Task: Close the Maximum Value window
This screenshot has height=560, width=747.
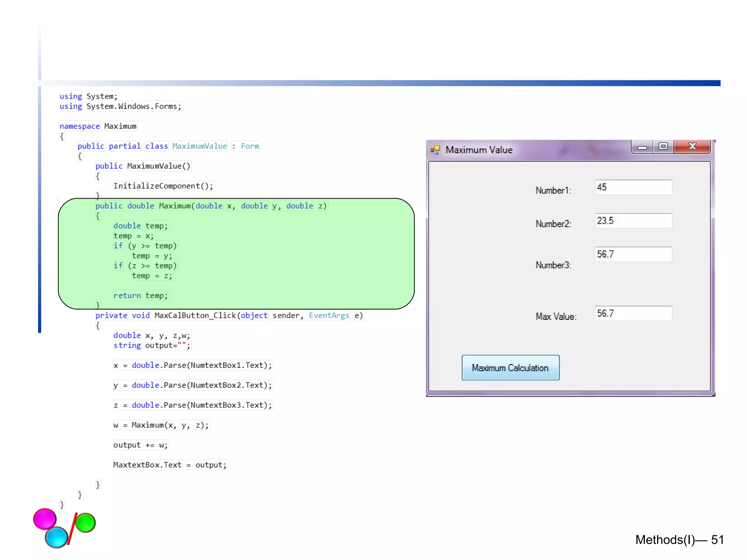Action: tap(692, 147)
